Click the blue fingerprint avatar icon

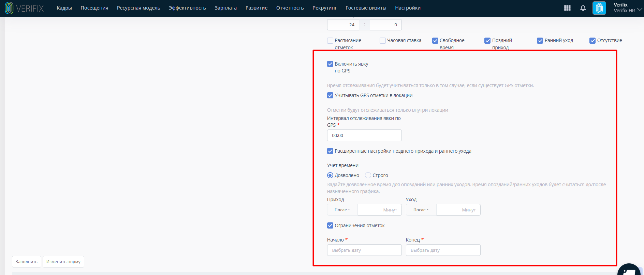point(599,8)
